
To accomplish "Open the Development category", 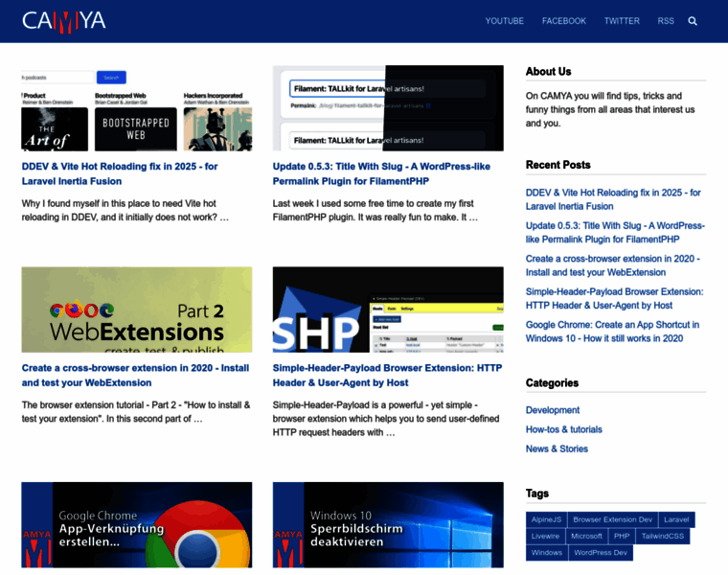I will [553, 410].
